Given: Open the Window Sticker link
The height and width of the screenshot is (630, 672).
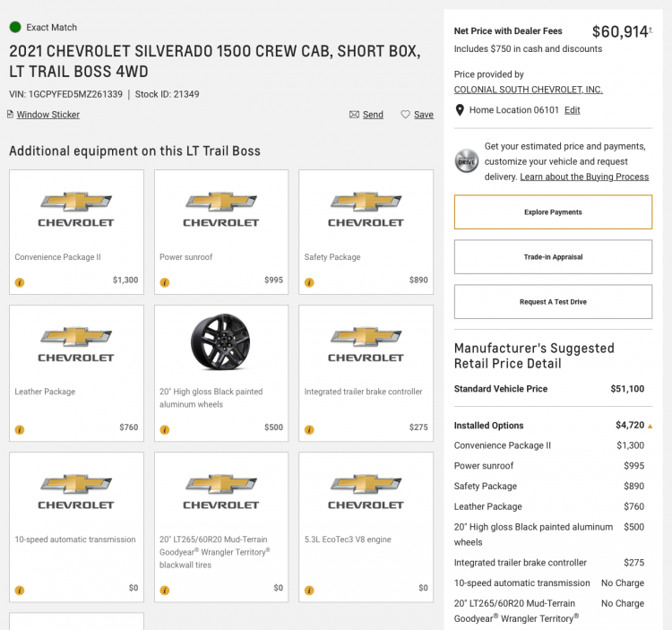Looking at the screenshot, I should click(48, 115).
